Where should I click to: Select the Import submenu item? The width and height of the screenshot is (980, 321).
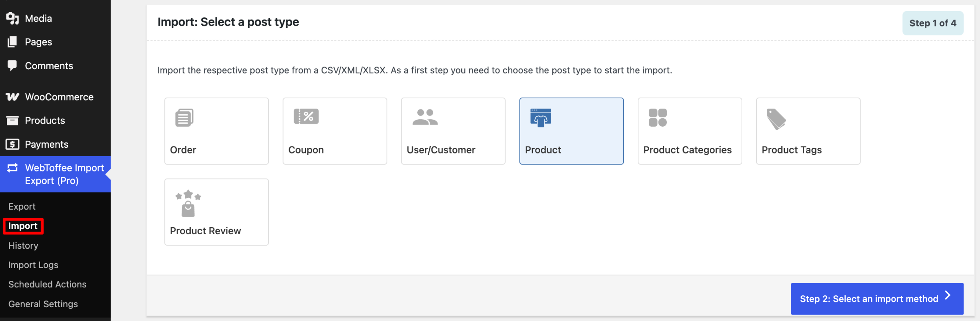[23, 226]
